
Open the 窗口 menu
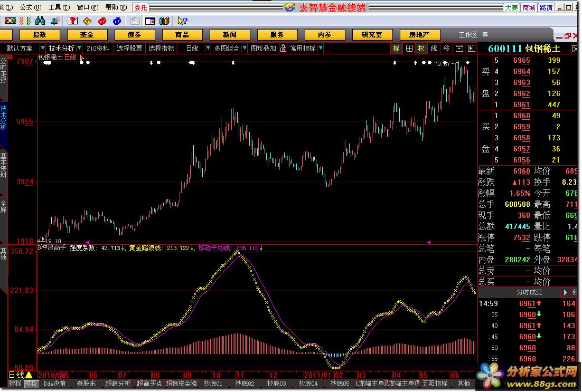(88, 7)
